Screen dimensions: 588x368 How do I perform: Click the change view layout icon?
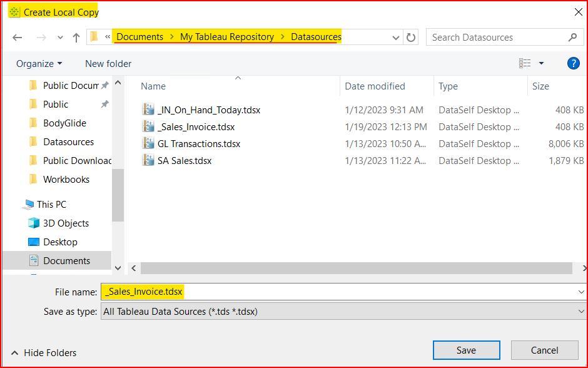(525, 63)
